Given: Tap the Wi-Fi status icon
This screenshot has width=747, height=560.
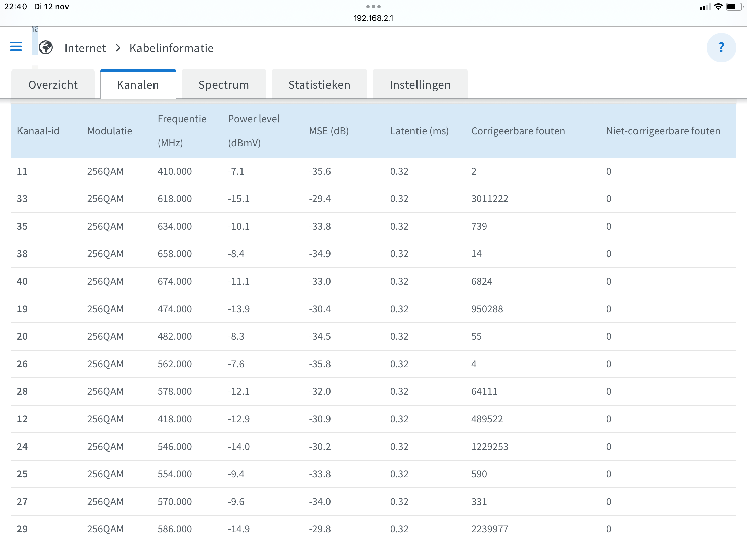Looking at the screenshot, I should (718, 7).
